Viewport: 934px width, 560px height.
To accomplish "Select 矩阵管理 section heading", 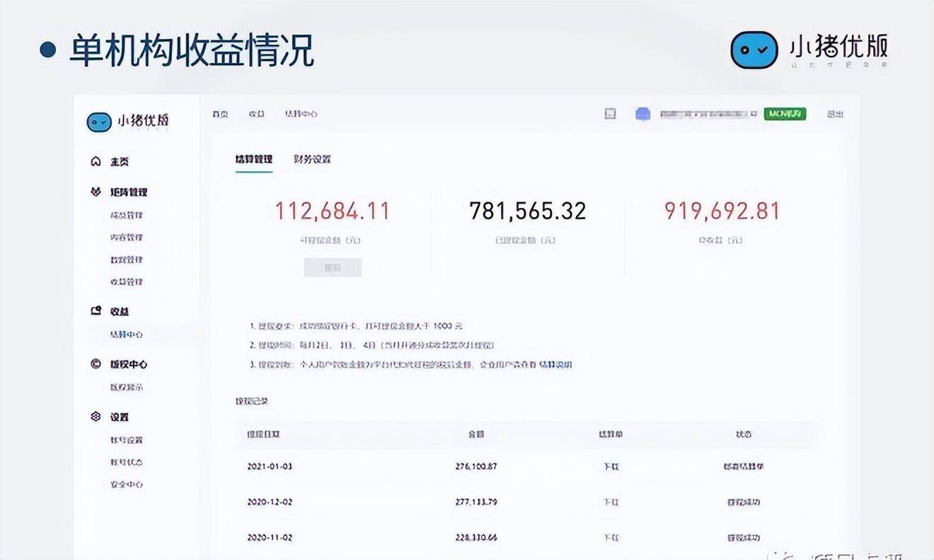I will (x=129, y=192).
